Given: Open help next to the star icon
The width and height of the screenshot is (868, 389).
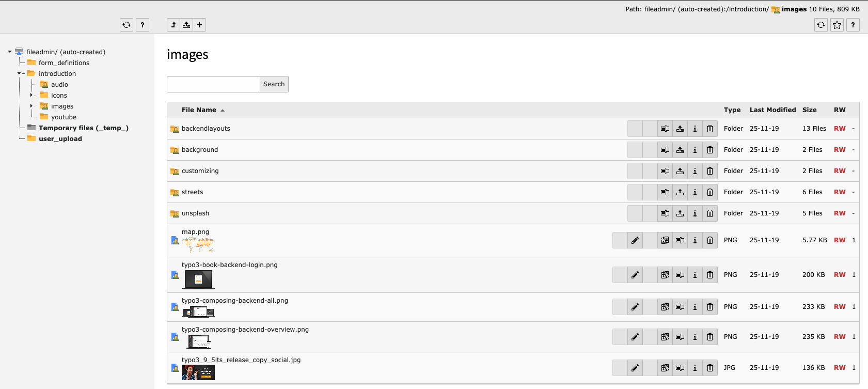Looking at the screenshot, I should point(853,25).
